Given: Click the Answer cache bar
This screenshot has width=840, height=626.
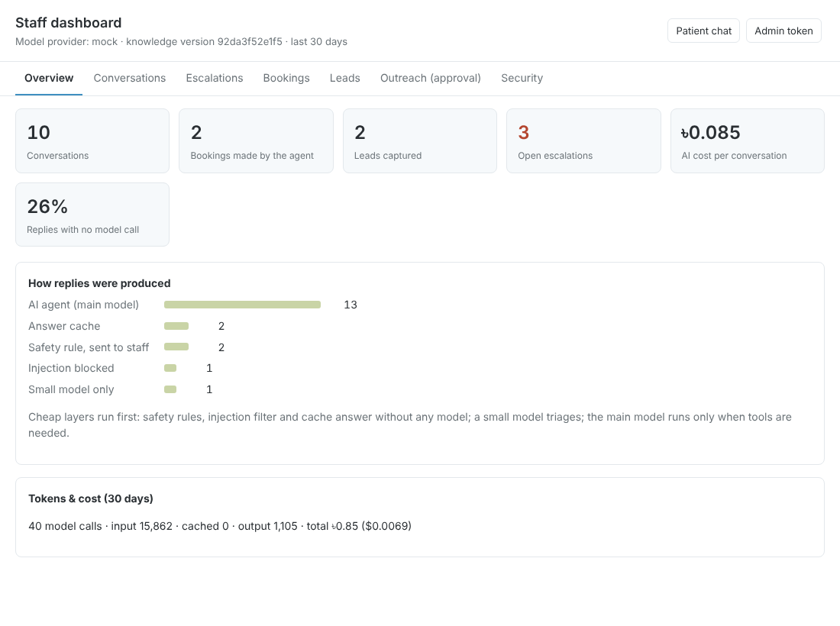Looking at the screenshot, I should tap(176, 326).
